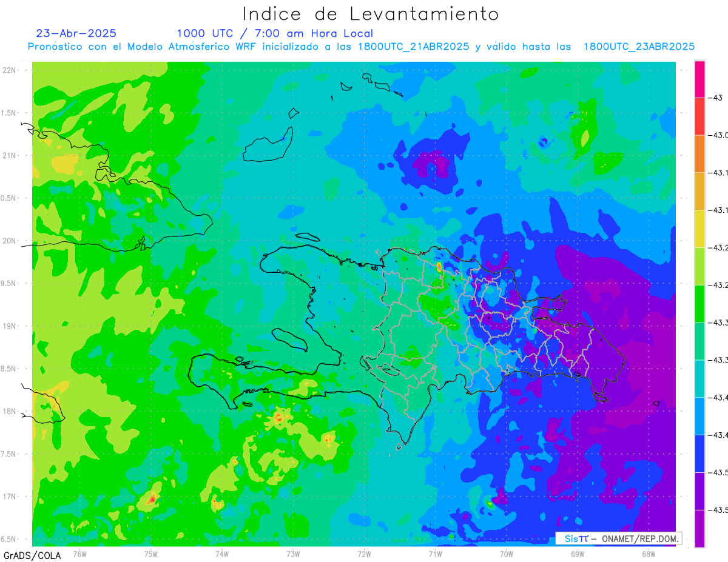Click the '76W' longitude label
This screenshot has width=728, height=562.
click(79, 554)
